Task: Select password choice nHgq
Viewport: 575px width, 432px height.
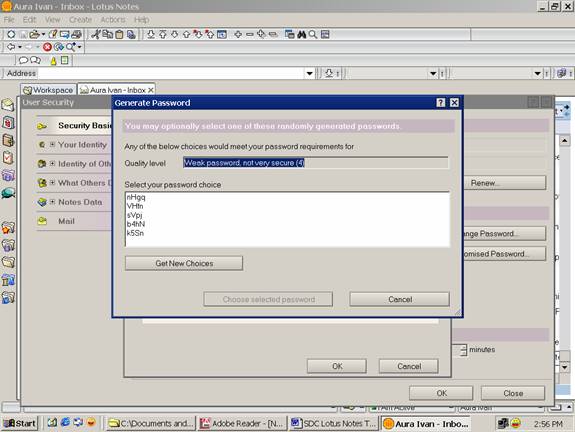Action: 136,197
